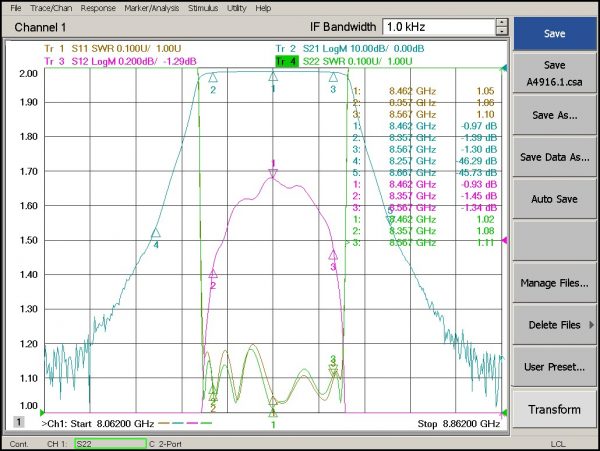
Task: Decrease IF Bandwidth with down arrow
Action: coord(502,31)
